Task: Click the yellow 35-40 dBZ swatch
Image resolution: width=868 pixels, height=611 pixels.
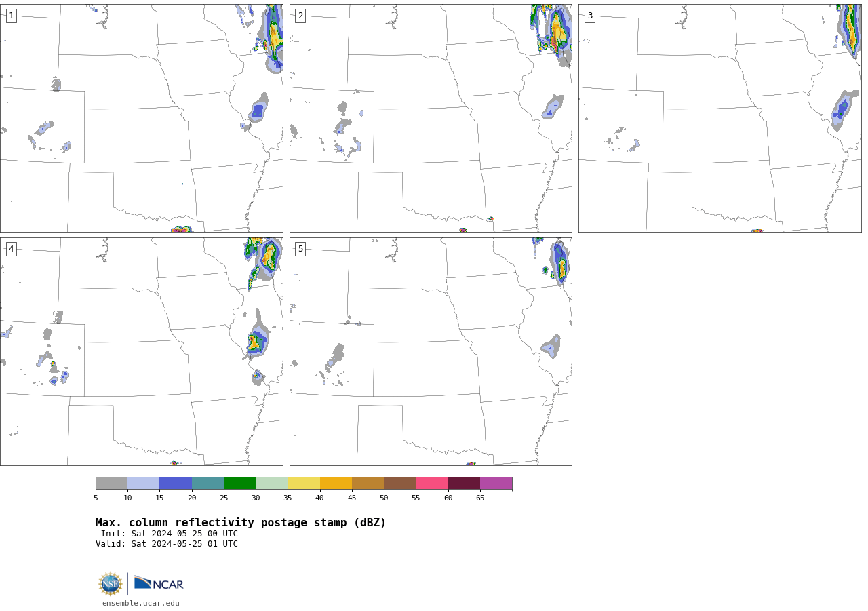Action: coord(304,484)
